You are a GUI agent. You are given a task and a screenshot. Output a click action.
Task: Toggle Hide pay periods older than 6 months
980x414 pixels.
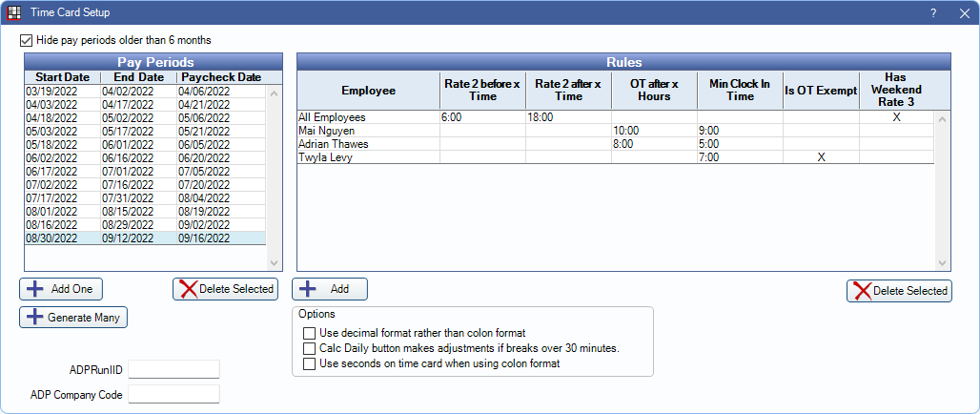26,40
